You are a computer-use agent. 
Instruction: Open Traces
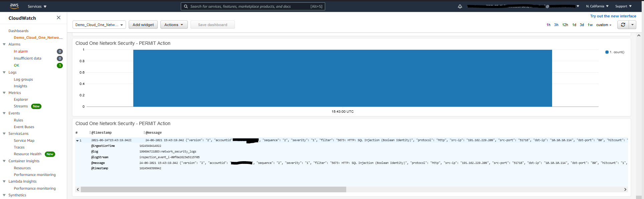[x=19, y=147]
